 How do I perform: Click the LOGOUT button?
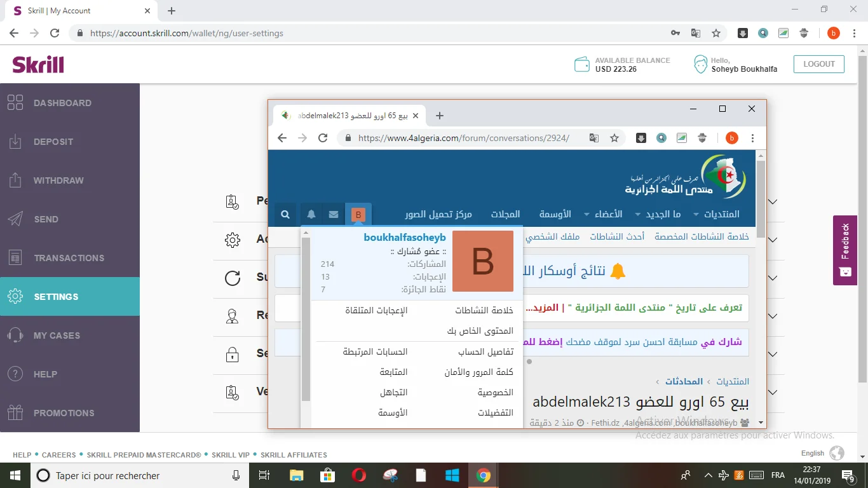point(819,64)
